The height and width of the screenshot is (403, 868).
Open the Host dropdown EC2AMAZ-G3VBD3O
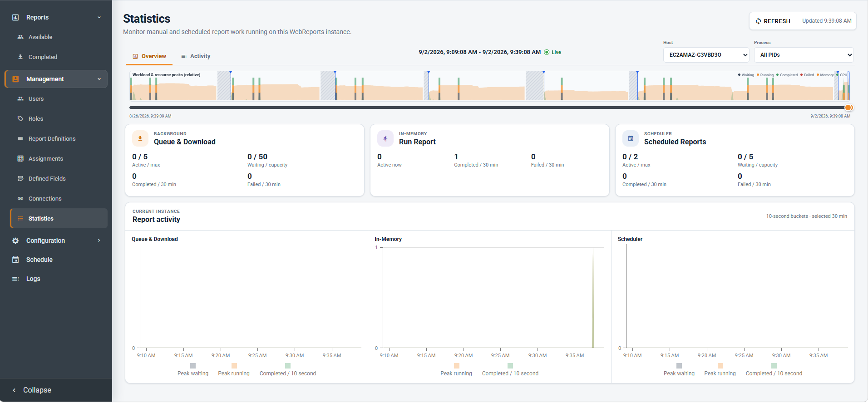point(706,55)
